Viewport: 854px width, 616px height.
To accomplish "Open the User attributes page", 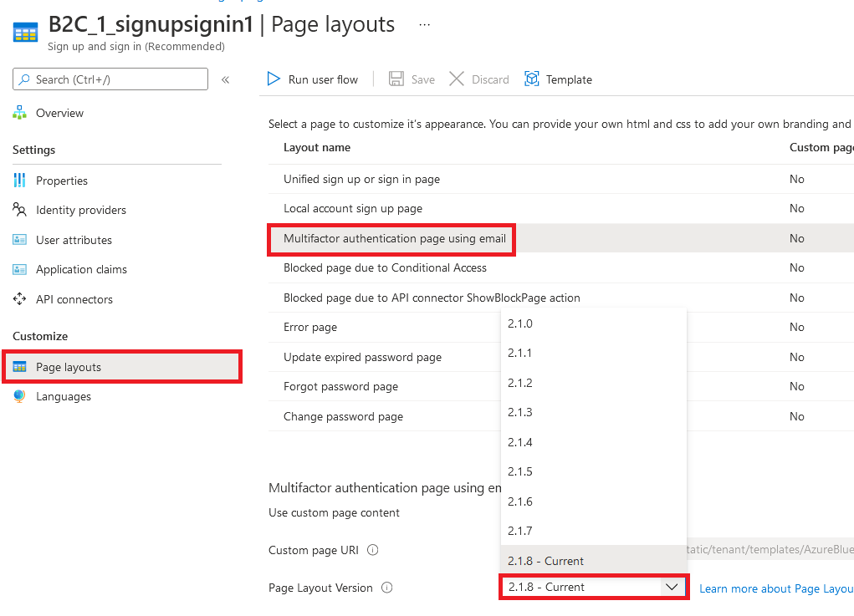I will (74, 240).
